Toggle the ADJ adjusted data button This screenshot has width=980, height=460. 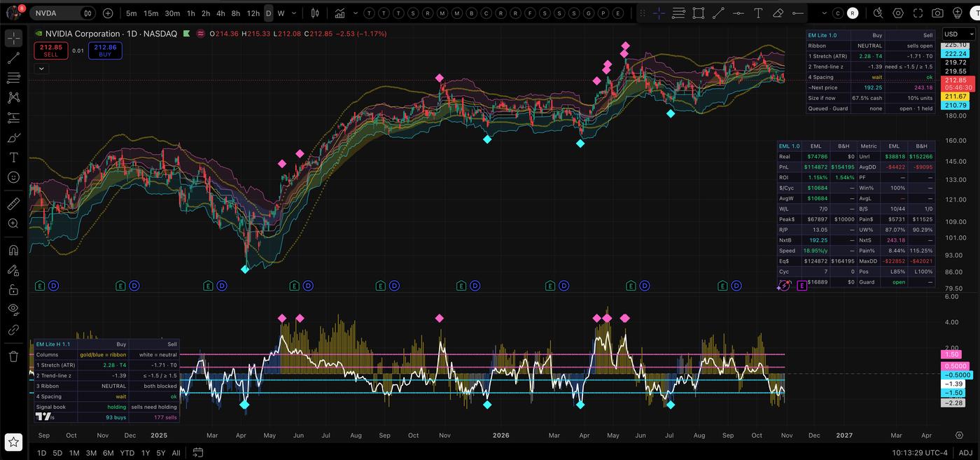point(965,453)
